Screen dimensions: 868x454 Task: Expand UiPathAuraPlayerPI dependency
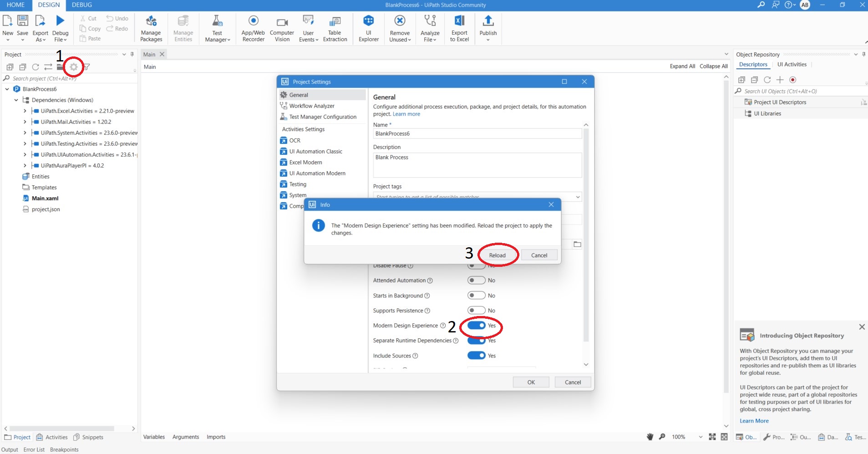click(25, 166)
